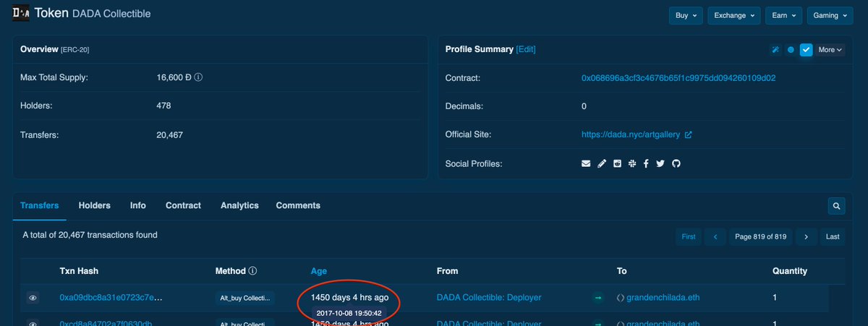Image resolution: width=868 pixels, height=326 pixels.
Task: Click the 'Social Profiles:' label
Action: 474,164
